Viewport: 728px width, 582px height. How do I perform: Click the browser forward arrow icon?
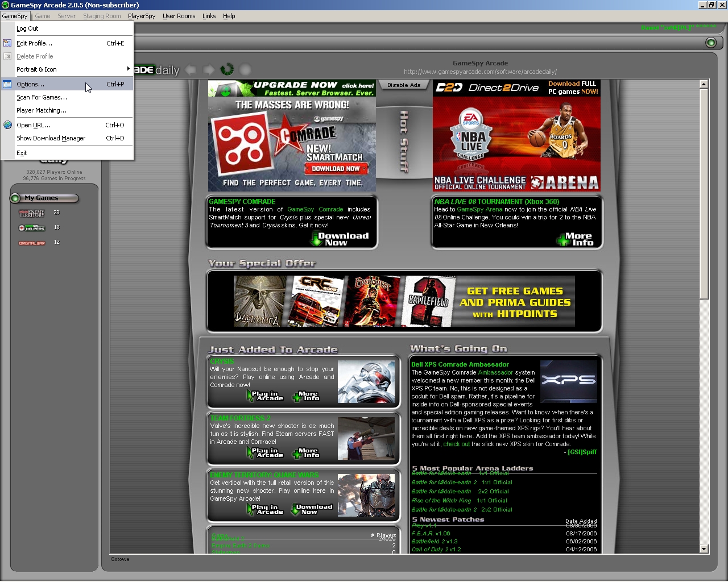tap(209, 70)
